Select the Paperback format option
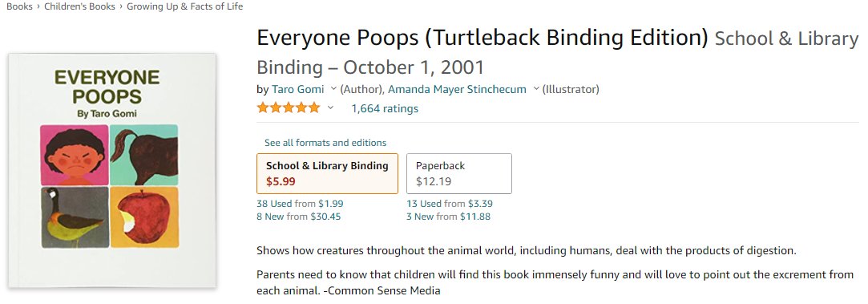The image size is (868, 304). [x=459, y=173]
